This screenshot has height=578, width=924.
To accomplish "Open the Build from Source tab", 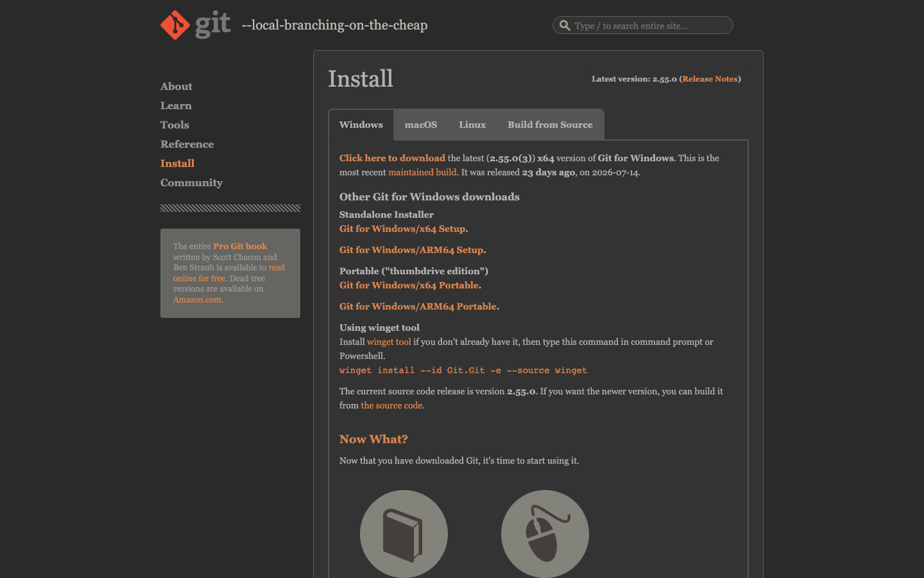I will [550, 125].
